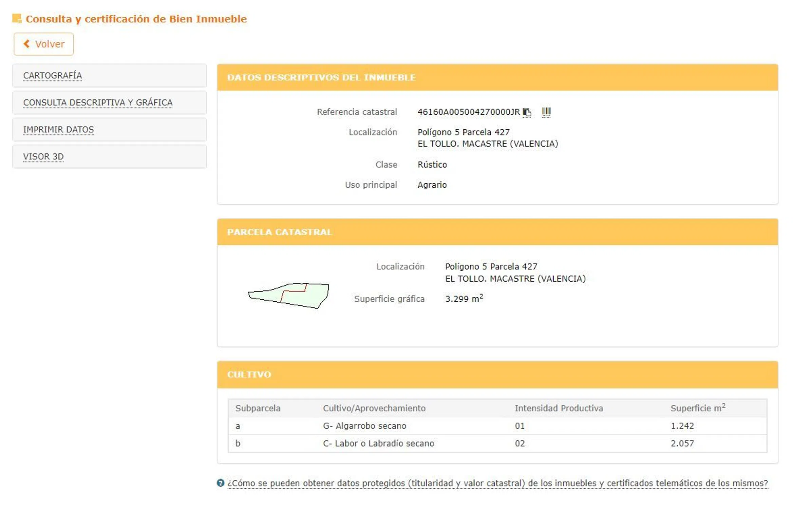The image size is (812, 509).
Task: Click the CULTIVO section header
Action: [x=249, y=374]
